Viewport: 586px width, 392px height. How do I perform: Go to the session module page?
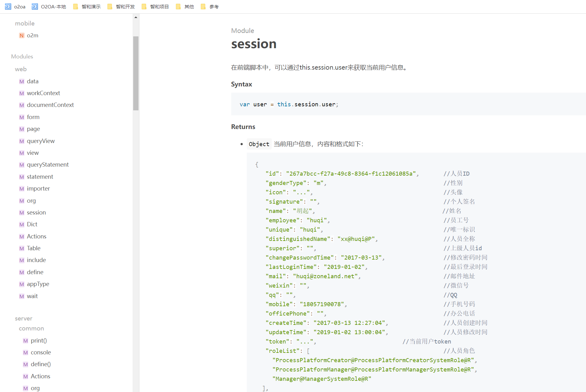coord(36,213)
